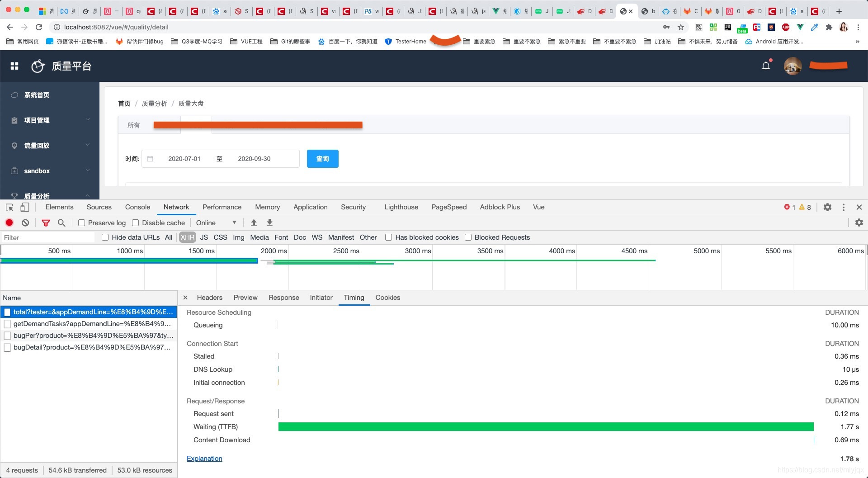Switch to the Elements tab
Image resolution: width=868 pixels, height=478 pixels.
[x=59, y=207]
